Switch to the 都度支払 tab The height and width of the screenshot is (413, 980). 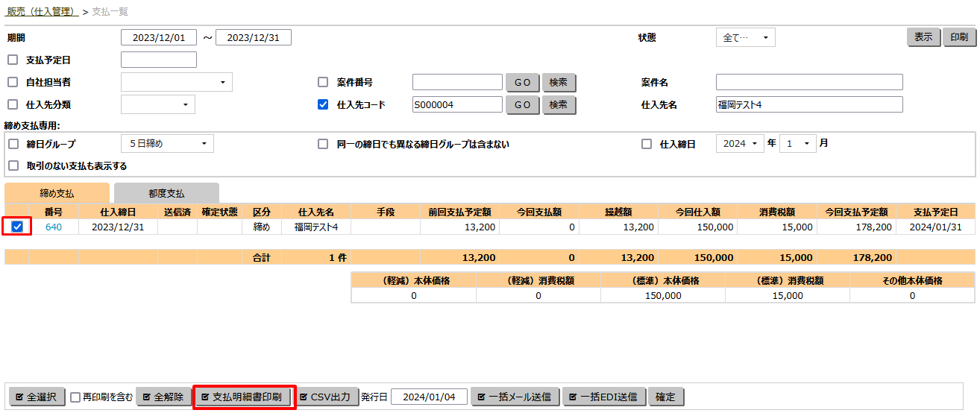(166, 193)
